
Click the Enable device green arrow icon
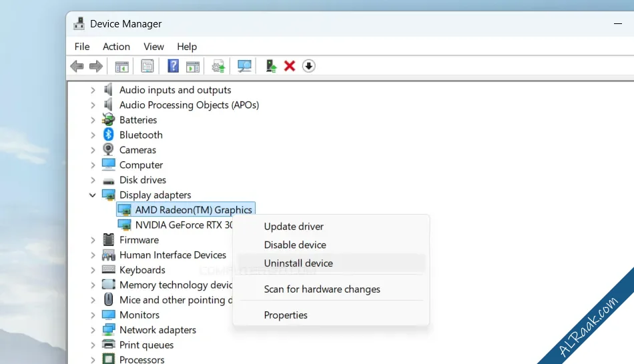(270, 66)
